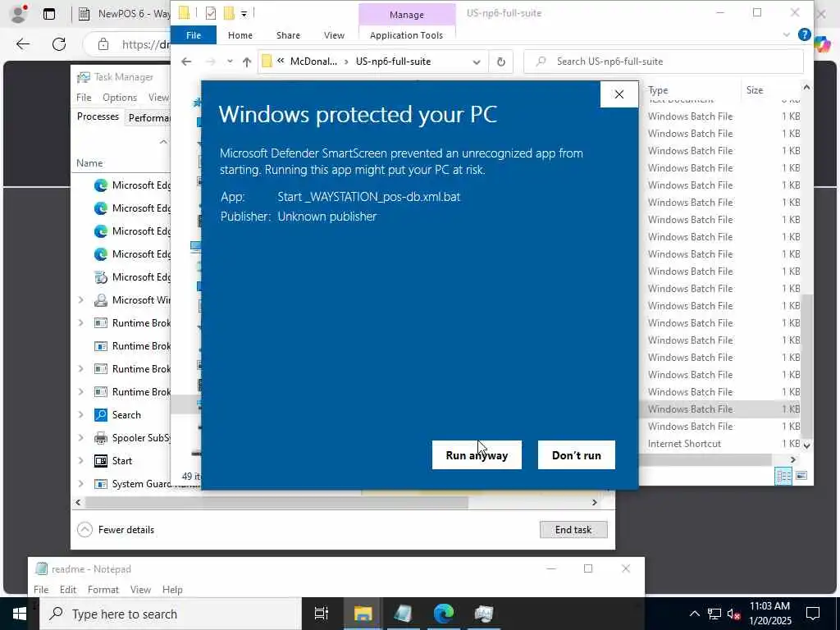Click End task button in Task Manager
This screenshot has width=840, height=630.
pyautogui.click(x=573, y=529)
